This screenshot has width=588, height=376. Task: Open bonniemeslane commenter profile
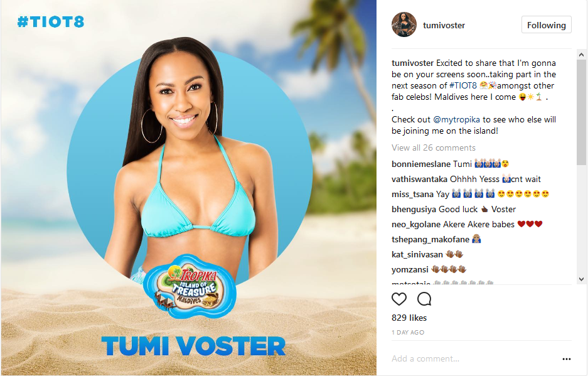pos(420,164)
